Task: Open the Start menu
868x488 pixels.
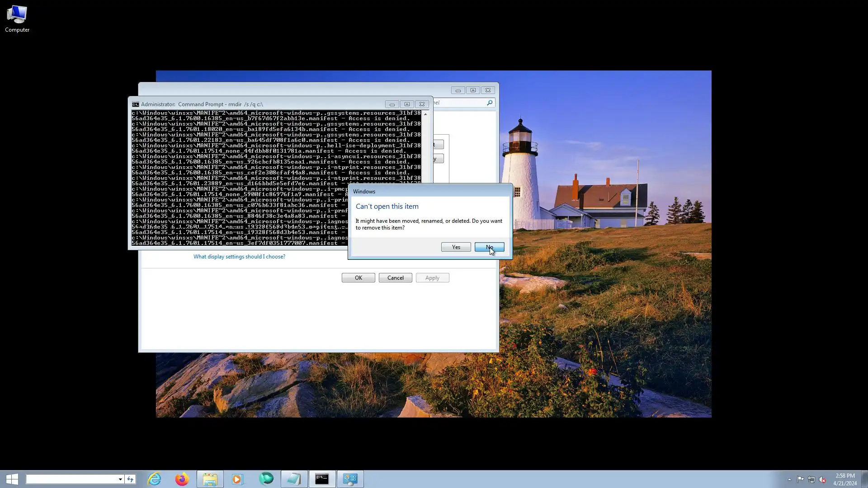Action: (x=12, y=479)
